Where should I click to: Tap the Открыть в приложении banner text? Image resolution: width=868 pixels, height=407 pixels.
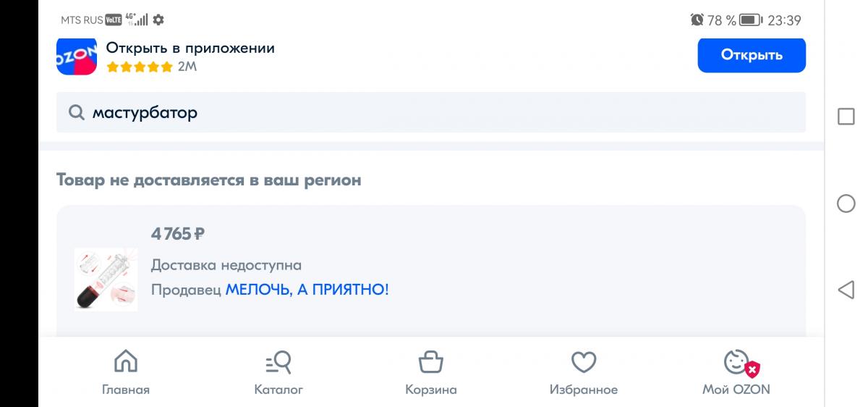(x=190, y=49)
